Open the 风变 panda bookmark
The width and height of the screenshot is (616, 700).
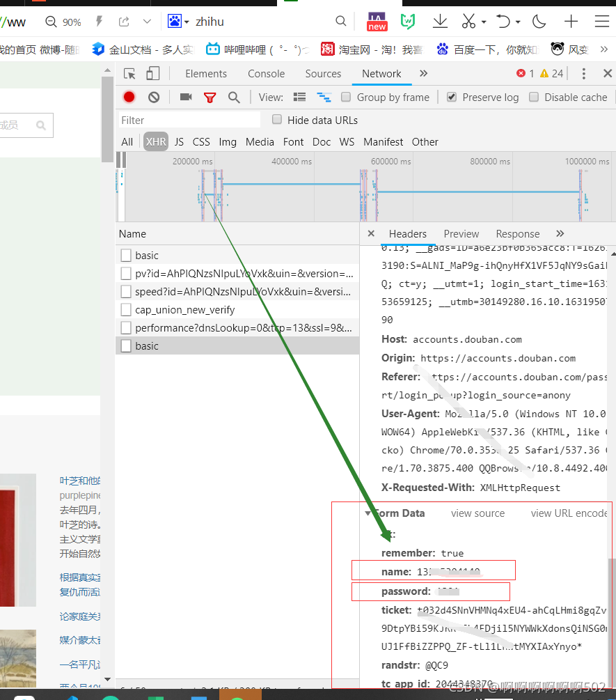569,49
